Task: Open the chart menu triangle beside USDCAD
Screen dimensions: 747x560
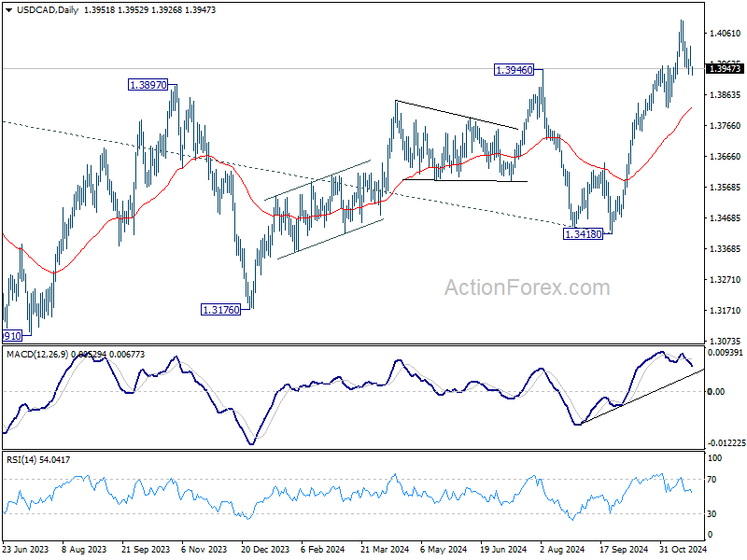Action: [9, 10]
